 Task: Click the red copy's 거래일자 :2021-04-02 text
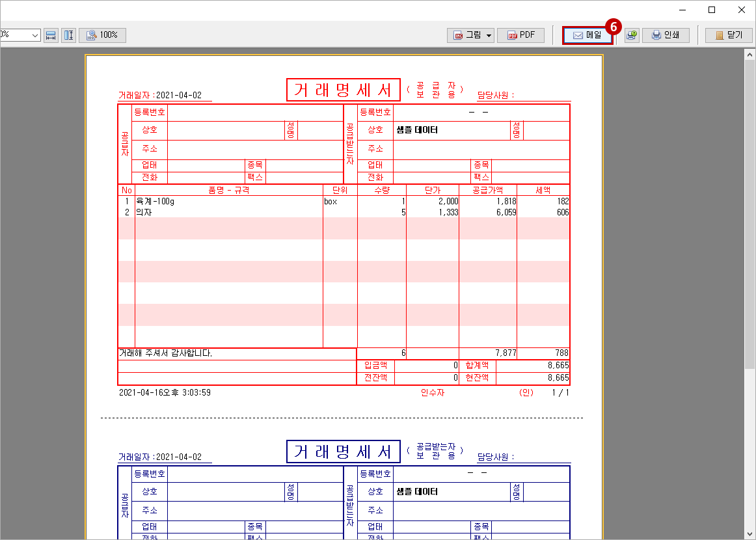[160, 95]
